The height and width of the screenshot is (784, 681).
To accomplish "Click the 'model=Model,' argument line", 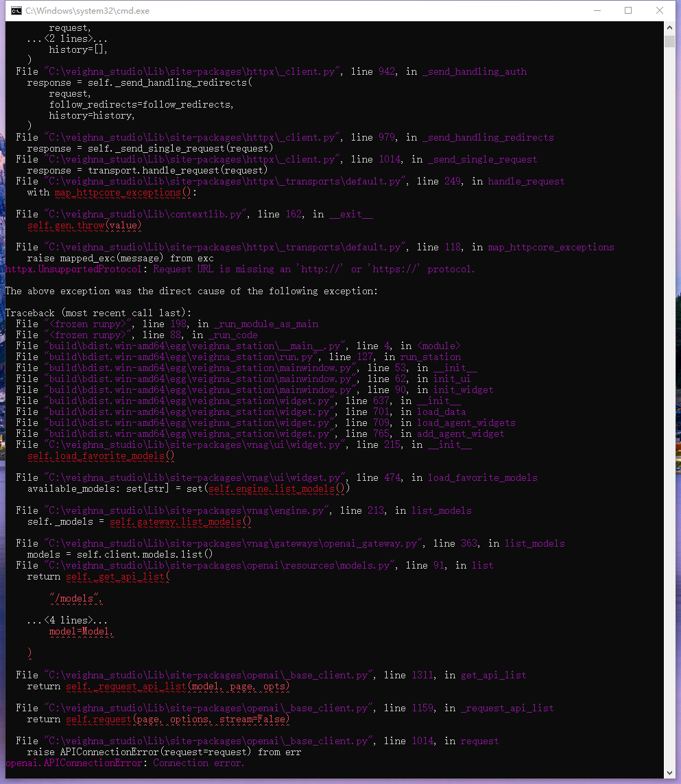I will (x=81, y=632).
